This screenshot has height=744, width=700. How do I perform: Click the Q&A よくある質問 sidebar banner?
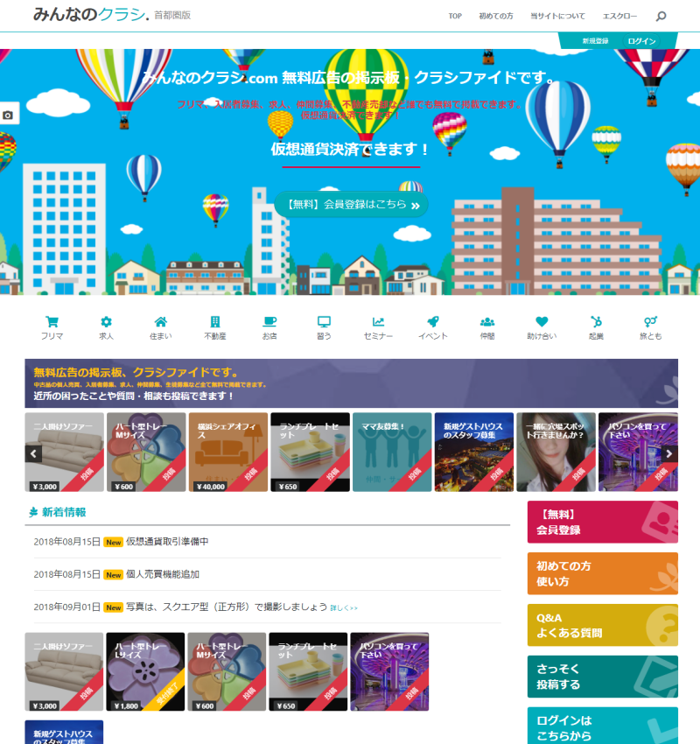click(602, 625)
